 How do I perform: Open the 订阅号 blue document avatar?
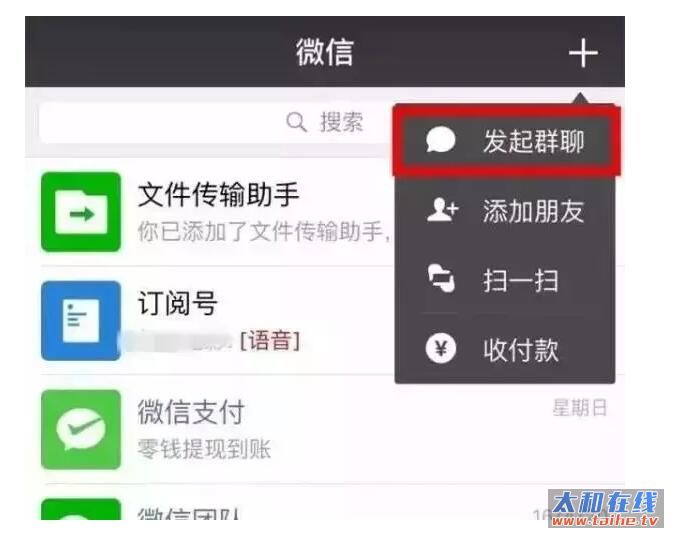coord(81,321)
